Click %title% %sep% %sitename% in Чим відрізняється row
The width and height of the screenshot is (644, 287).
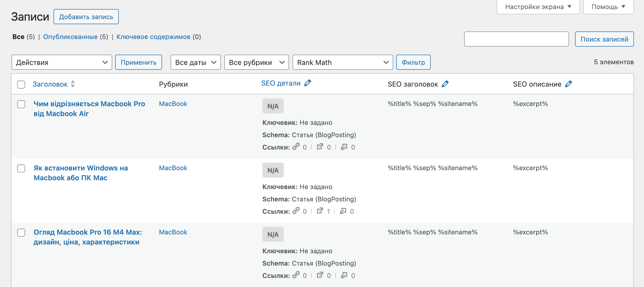[x=432, y=104]
